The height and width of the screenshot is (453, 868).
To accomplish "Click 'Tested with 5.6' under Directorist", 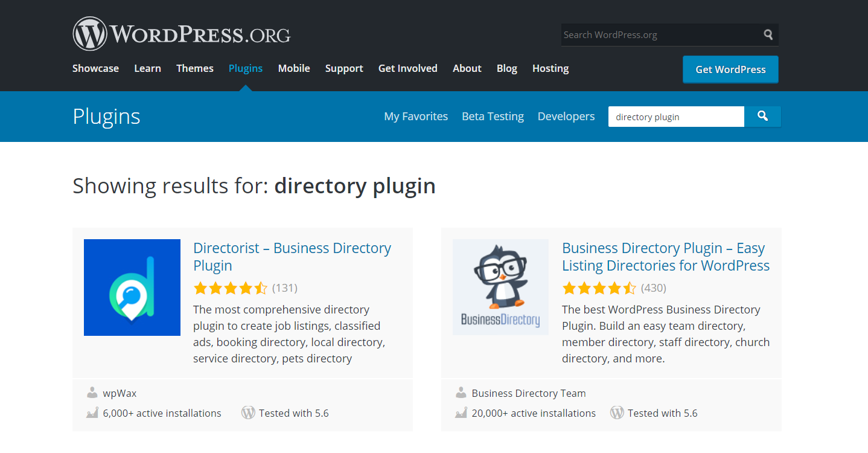I will [x=294, y=413].
